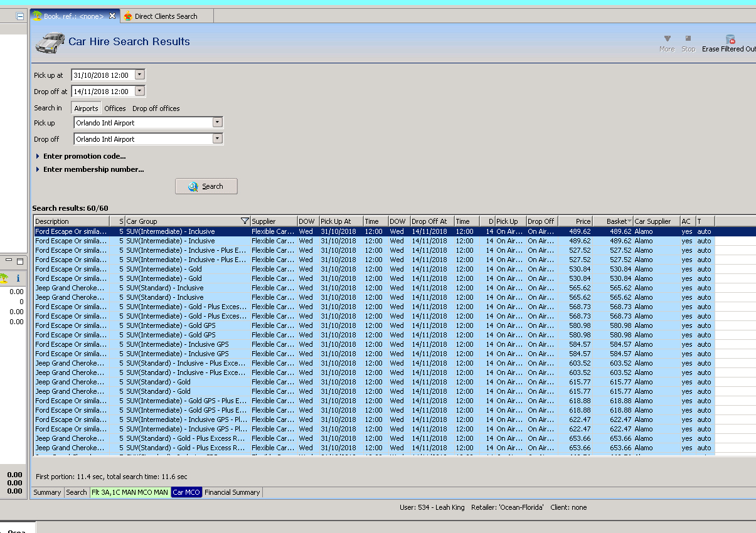The image size is (756, 533).
Task: Click the More results arrow icon
Action: click(667, 39)
